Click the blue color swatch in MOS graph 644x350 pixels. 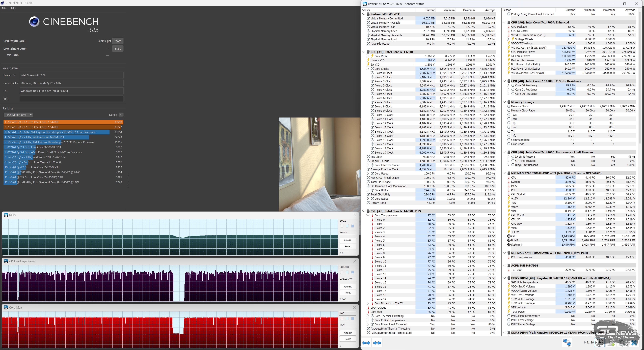[x=353, y=226]
